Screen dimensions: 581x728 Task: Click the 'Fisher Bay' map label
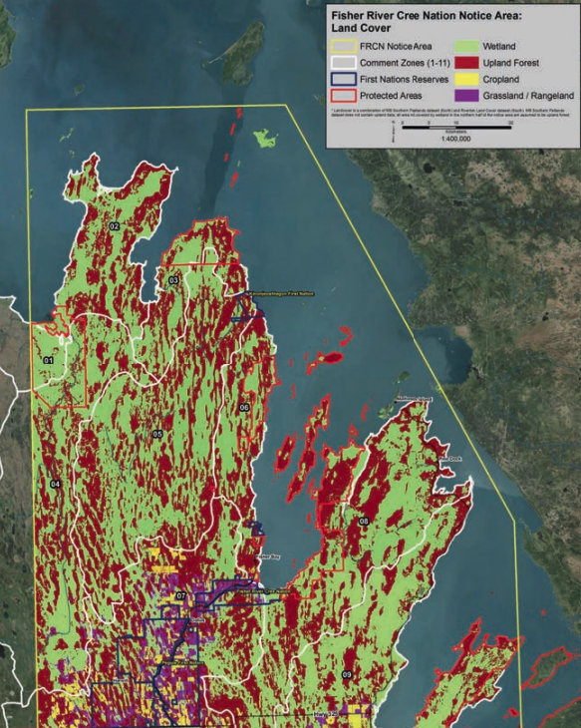[x=268, y=556]
